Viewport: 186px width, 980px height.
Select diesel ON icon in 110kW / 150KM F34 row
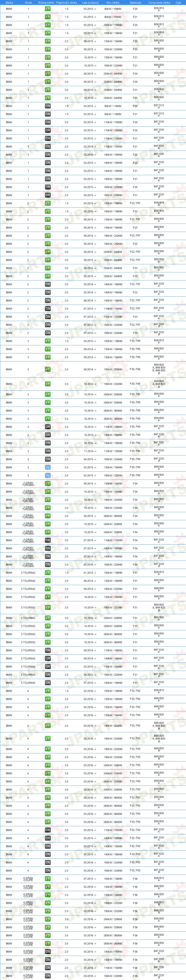(47, 540)
